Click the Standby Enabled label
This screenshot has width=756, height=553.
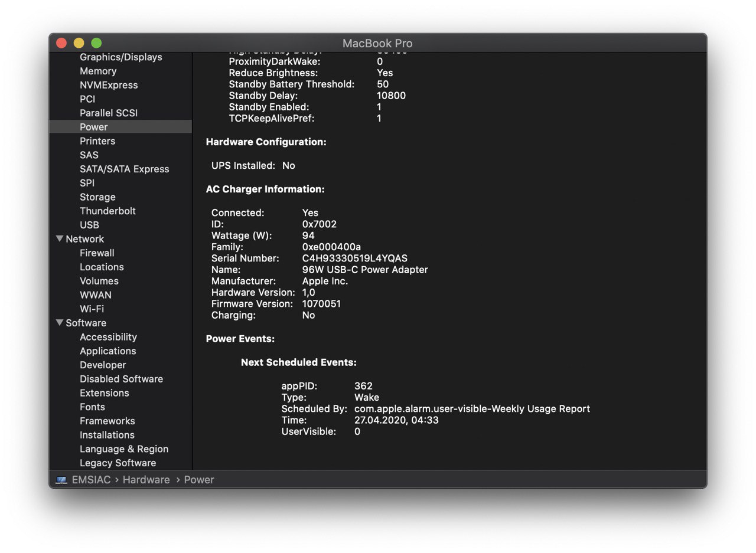269,107
